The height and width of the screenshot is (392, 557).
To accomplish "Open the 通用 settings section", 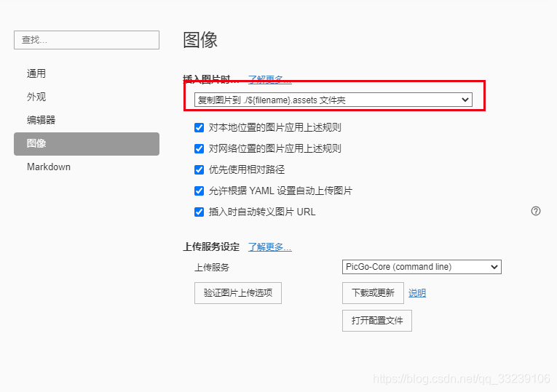I will click(36, 73).
